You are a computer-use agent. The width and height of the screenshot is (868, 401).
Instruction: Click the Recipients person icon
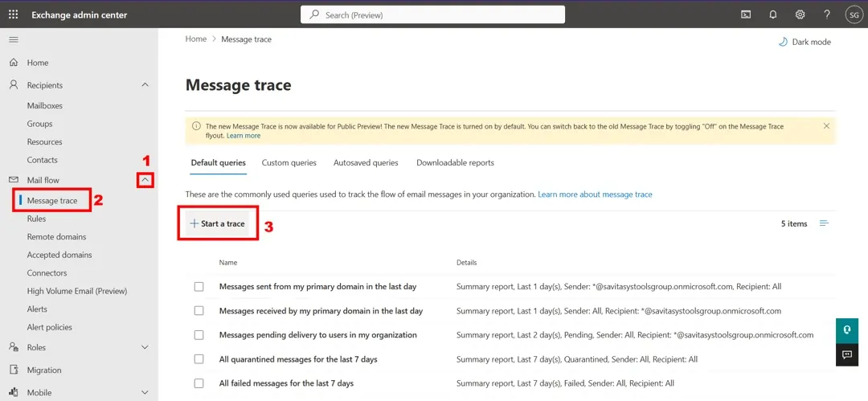pyautogui.click(x=14, y=84)
